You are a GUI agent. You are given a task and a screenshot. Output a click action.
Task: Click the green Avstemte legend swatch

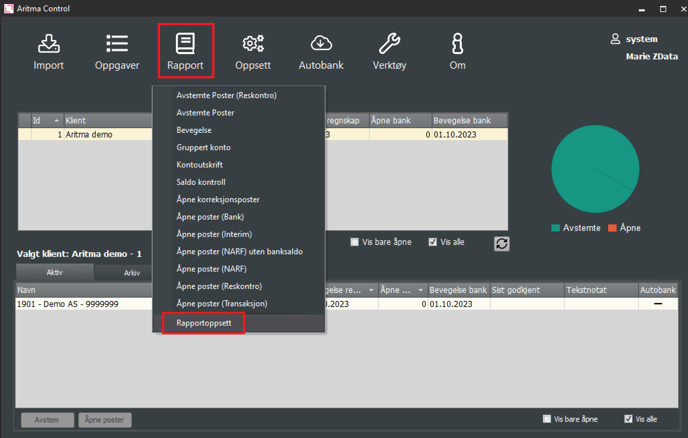[x=556, y=228]
